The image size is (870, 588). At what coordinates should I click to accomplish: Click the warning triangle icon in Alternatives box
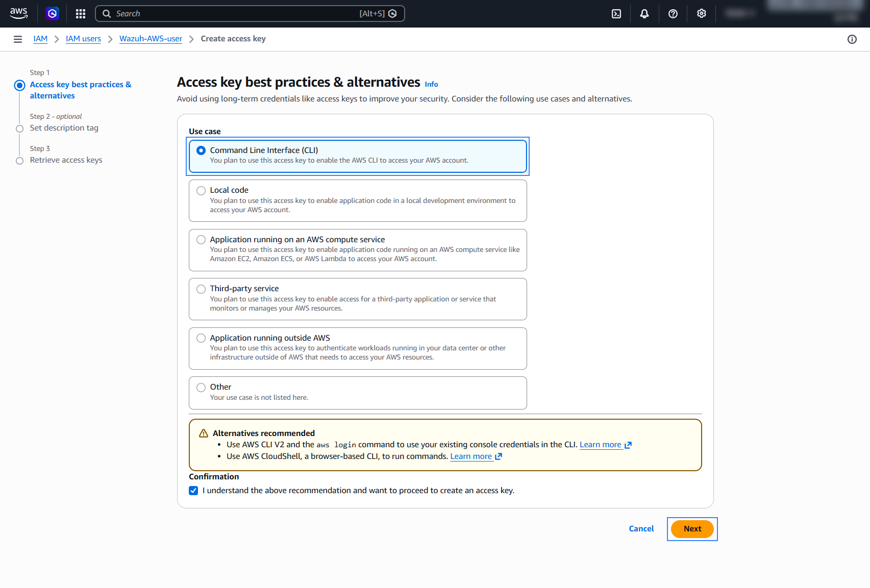204,433
